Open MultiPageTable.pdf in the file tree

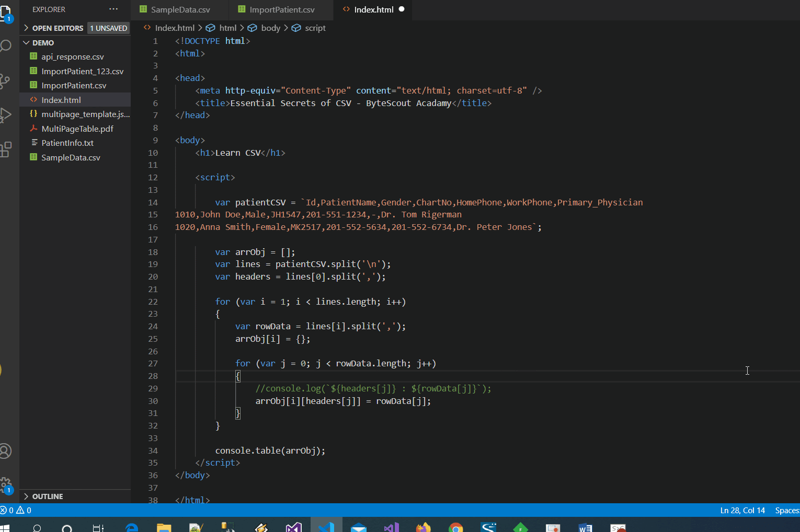[77, 129]
